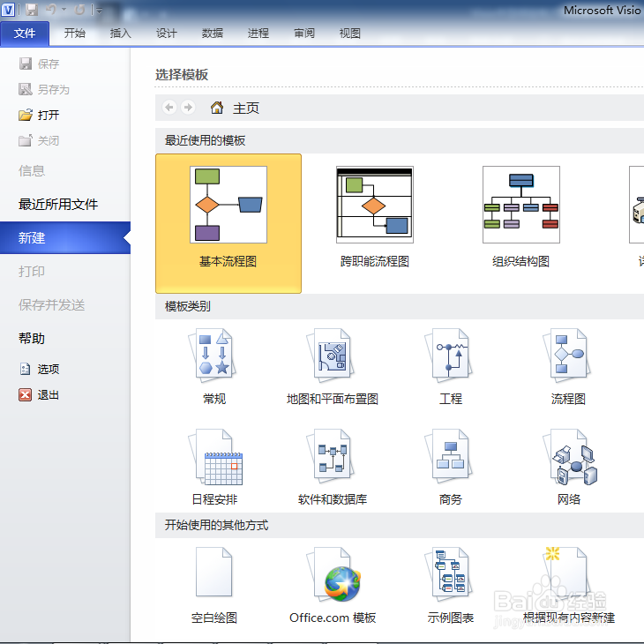Open the 日程安排 template category
Screen dimensions: 644x644
pos(214,467)
